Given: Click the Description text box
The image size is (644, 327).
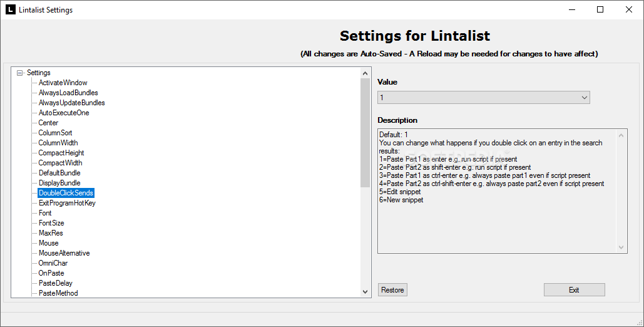Looking at the screenshot, I should tap(503, 191).
